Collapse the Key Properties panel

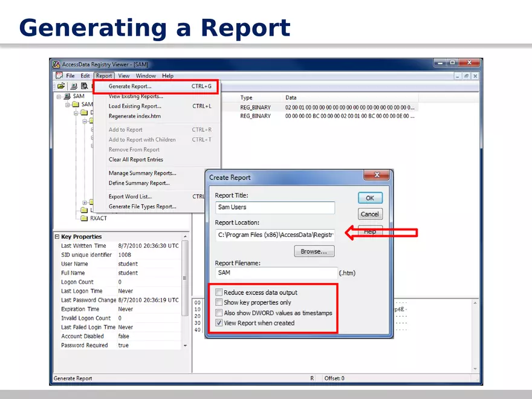coord(57,236)
